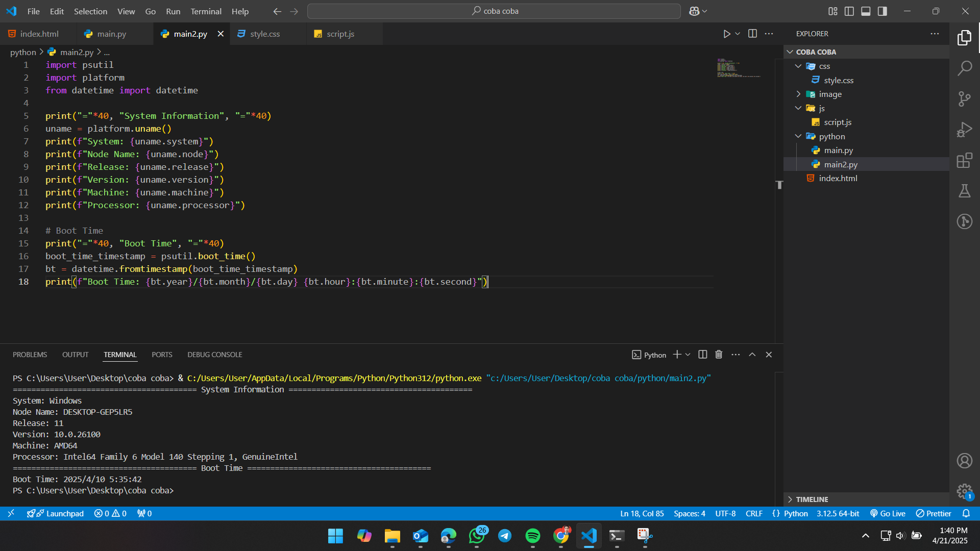
Task: Open the run button dropdown arrow
Action: 738,34
